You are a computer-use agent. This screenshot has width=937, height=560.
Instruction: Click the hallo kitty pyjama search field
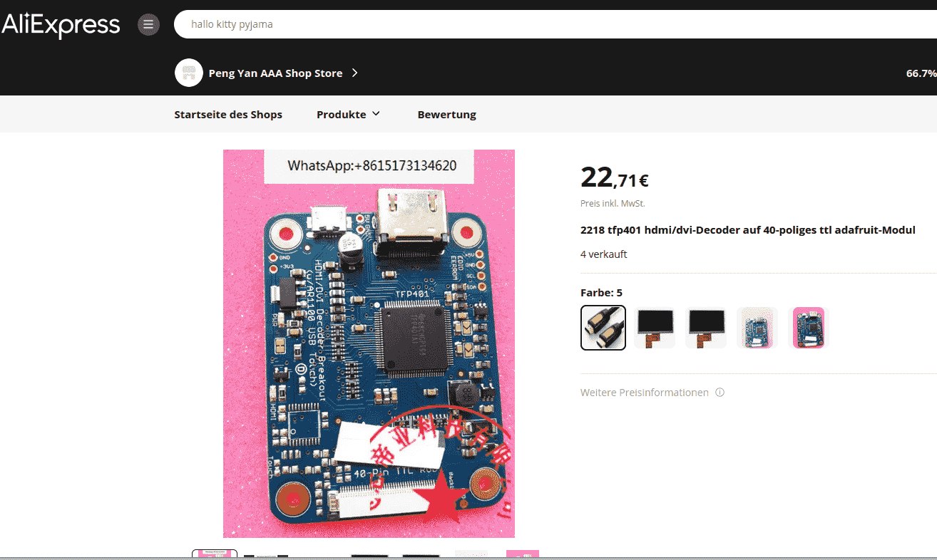(x=555, y=24)
